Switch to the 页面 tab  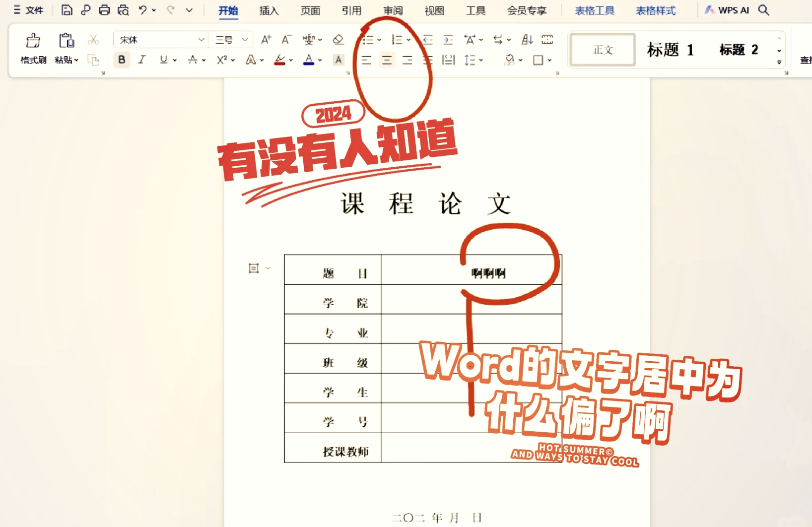310,10
